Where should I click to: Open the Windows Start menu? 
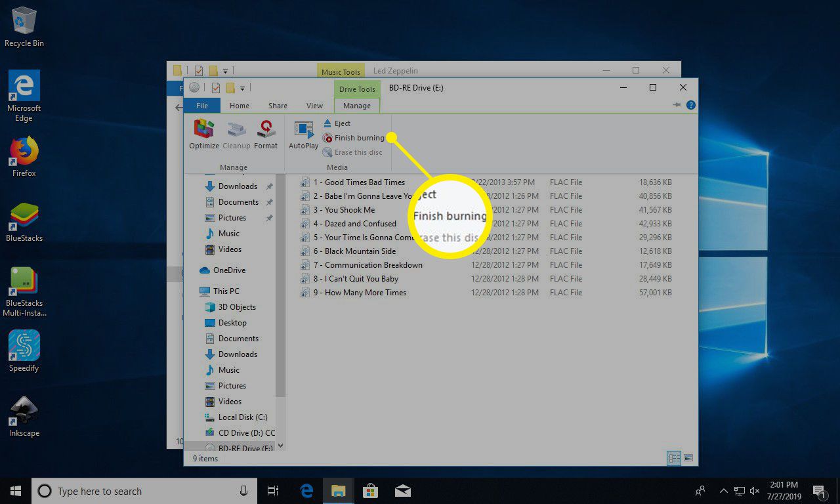pos(16,491)
